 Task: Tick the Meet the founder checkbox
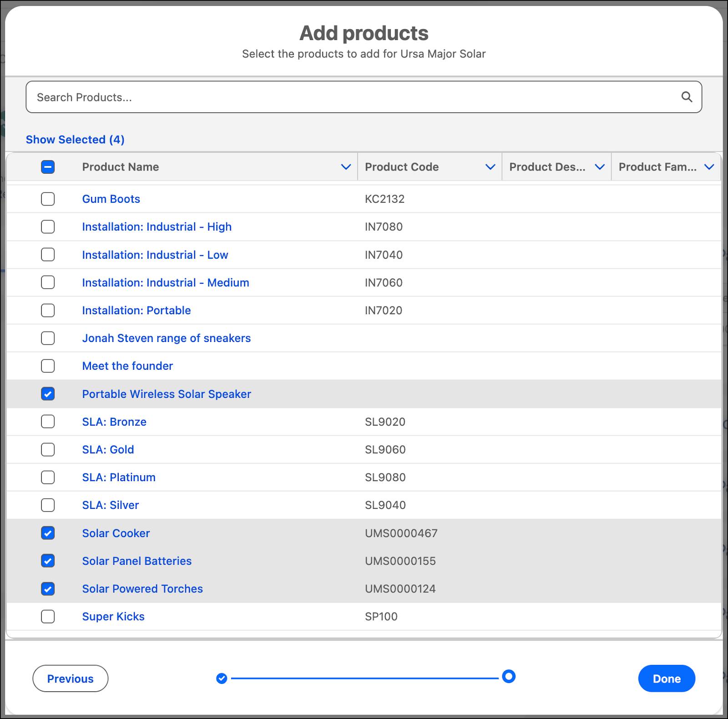tap(48, 366)
